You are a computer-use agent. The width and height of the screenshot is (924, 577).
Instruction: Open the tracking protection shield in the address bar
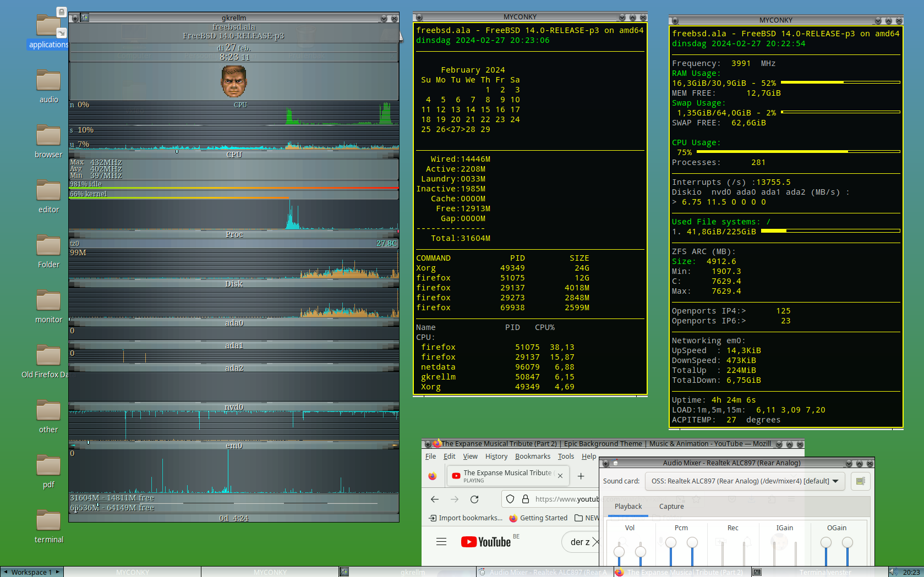(x=510, y=499)
